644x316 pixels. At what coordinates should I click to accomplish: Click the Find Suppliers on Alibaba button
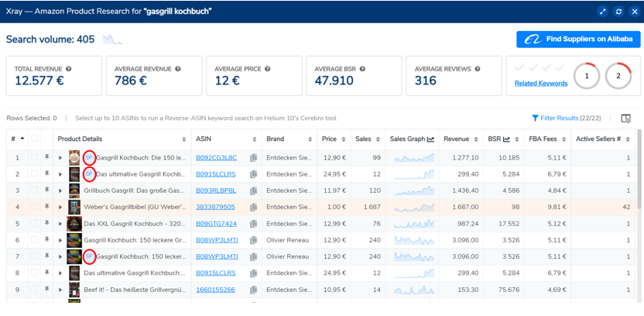578,39
